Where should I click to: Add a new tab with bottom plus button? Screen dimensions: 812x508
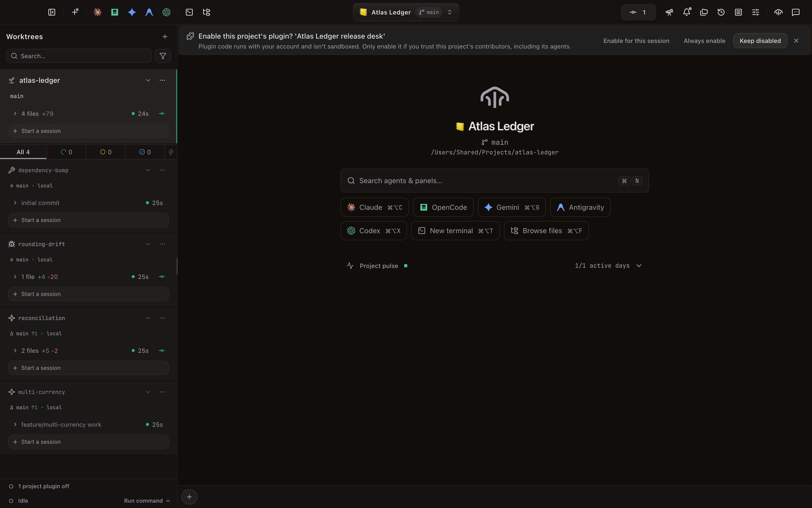pos(189,497)
